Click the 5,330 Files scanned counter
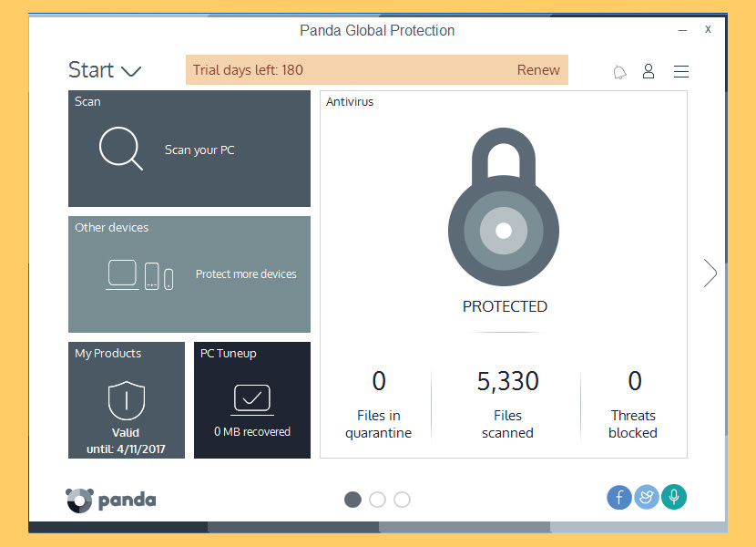This screenshot has height=547, width=756. [x=507, y=405]
